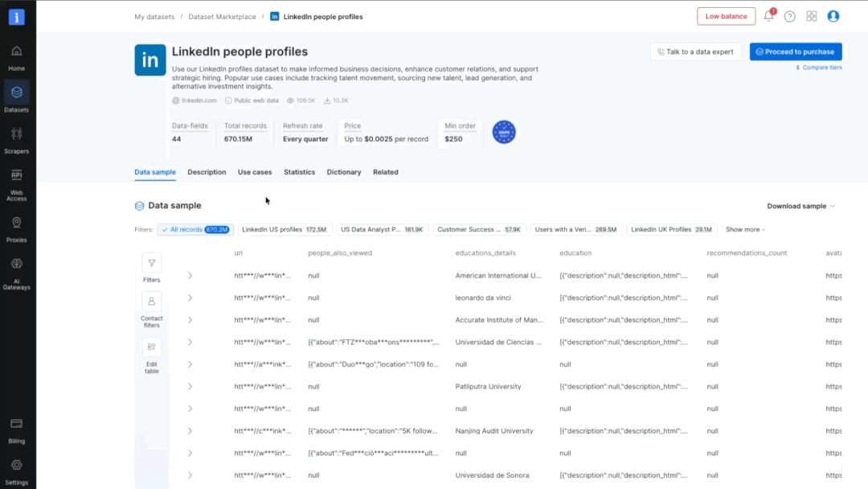Open Billing in the sidebar

17,431
